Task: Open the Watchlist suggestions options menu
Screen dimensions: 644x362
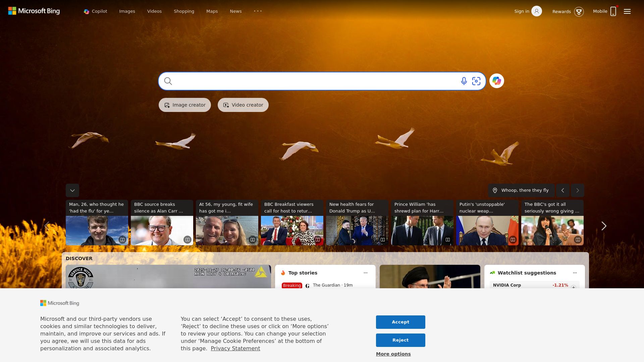Action: (x=575, y=273)
